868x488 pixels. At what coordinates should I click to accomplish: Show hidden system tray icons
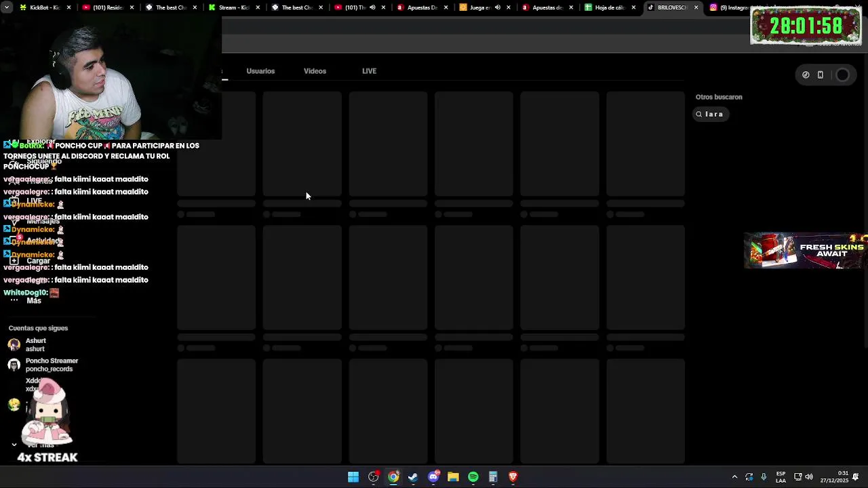click(x=734, y=477)
